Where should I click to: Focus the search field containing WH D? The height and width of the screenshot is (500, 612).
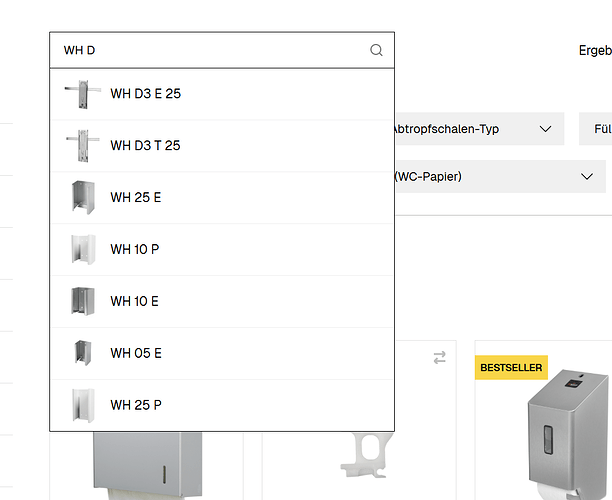tap(210, 50)
